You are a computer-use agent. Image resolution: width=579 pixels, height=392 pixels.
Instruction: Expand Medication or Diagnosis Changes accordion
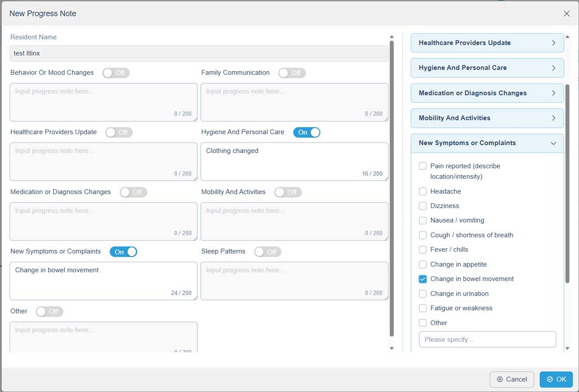tap(487, 93)
